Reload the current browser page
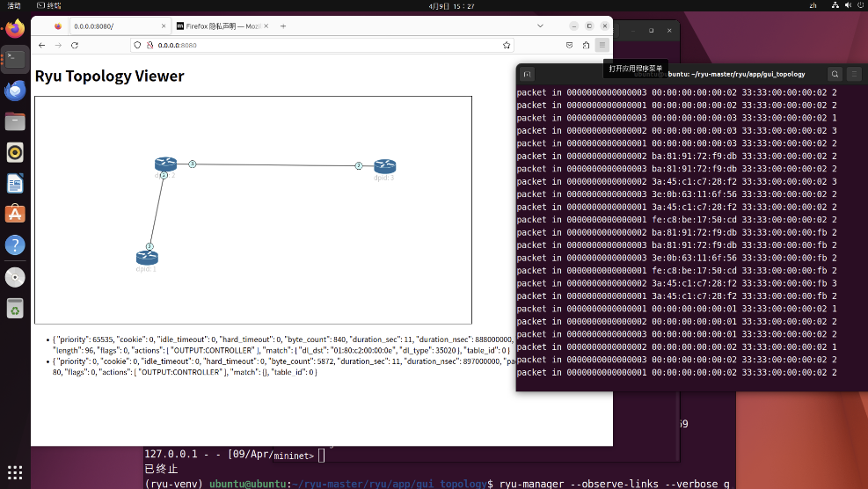868x489 pixels. pos(75,45)
